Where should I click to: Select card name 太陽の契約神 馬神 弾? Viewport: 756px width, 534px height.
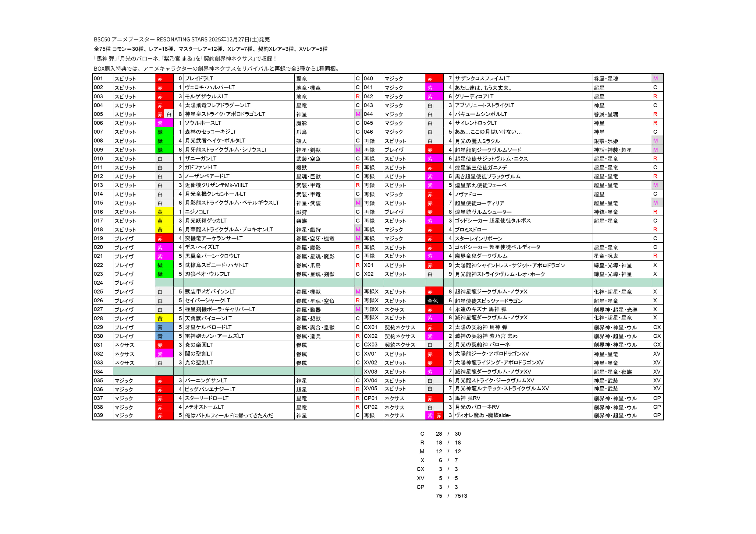(x=481, y=327)
